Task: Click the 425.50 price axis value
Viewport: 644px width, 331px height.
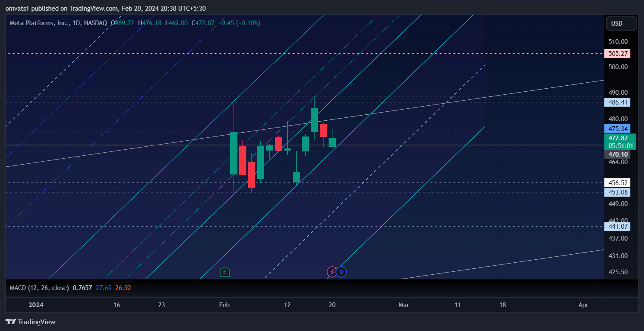Action: click(x=618, y=272)
